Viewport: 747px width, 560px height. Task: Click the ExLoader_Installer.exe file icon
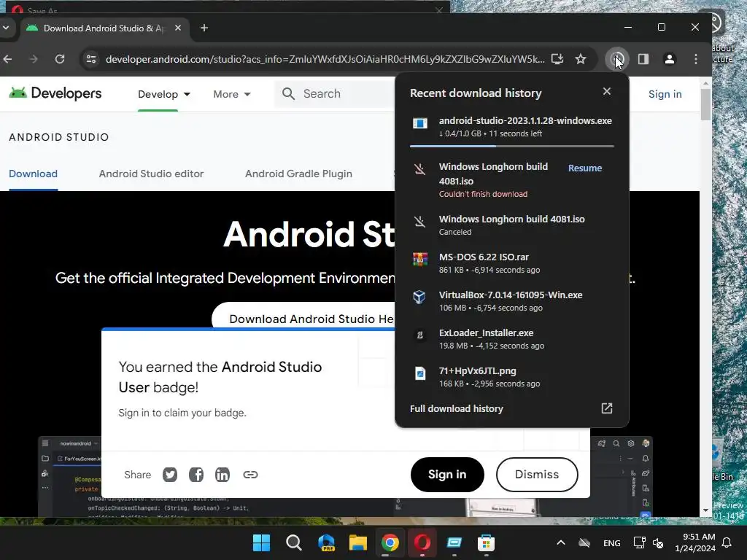coord(419,335)
